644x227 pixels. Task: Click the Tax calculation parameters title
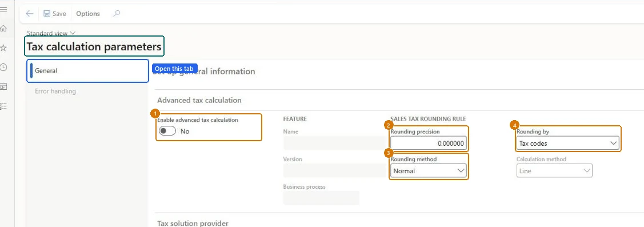point(94,46)
